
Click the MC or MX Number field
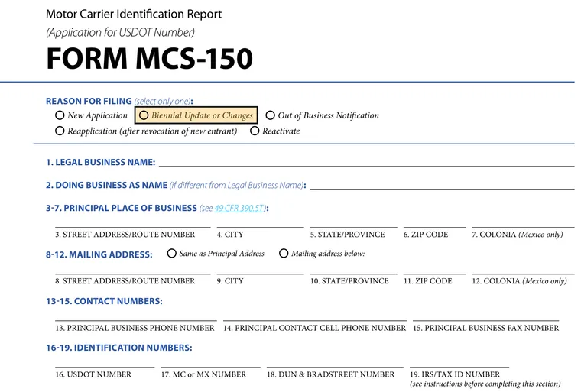(x=210, y=362)
